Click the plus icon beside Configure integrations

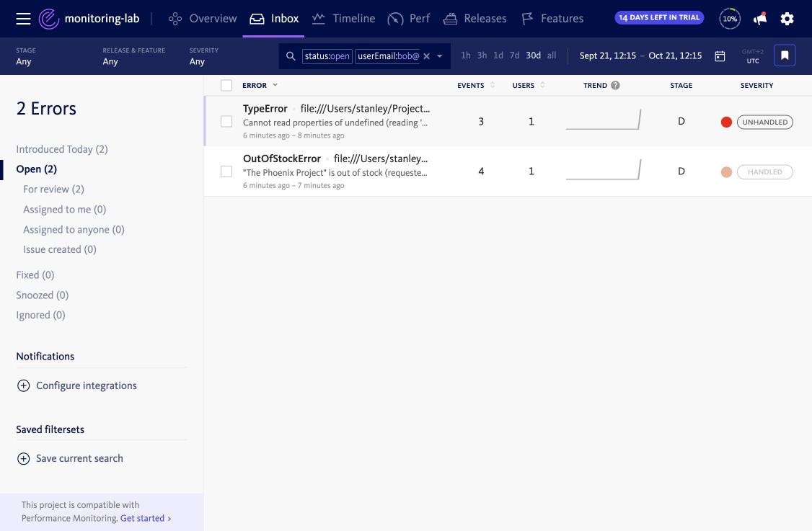click(23, 385)
